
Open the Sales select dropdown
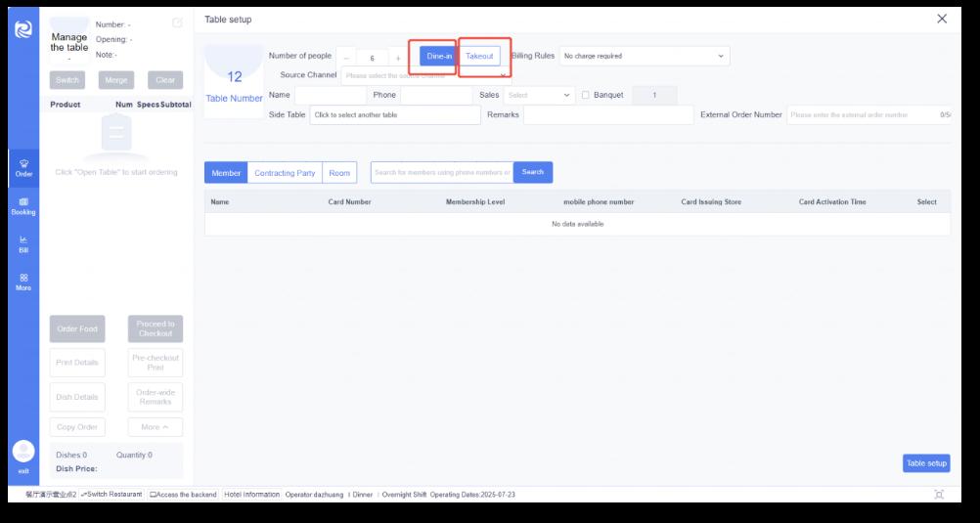540,96
